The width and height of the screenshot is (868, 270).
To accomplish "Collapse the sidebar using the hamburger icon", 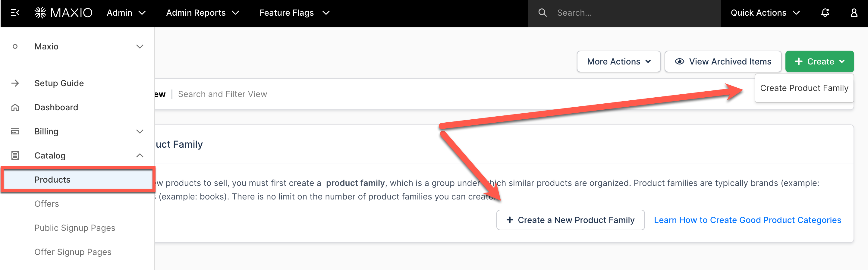I will click(x=15, y=13).
